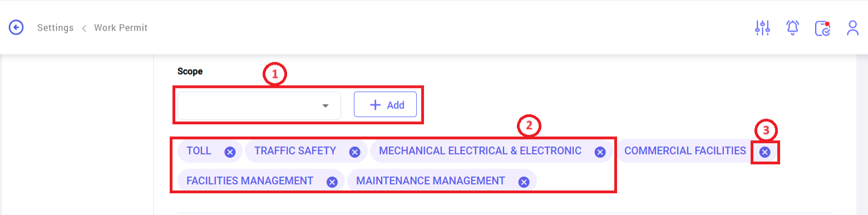Image resolution: width=868 pixels, height=215 pixels.
Task: Open the notifications bell icon
Action: pos(792,28)
